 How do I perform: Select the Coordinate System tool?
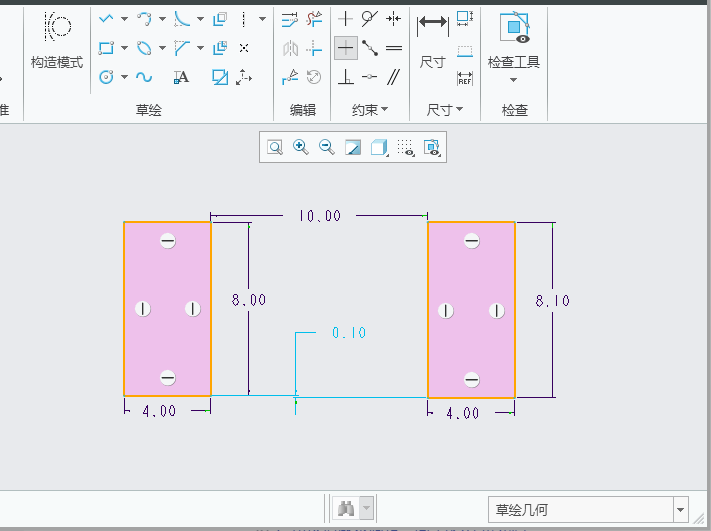[244, 77]
